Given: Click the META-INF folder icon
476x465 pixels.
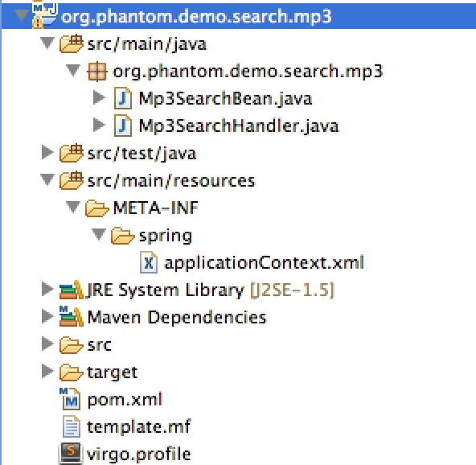Looking at the screenshot, I should [x=96, y=208].
